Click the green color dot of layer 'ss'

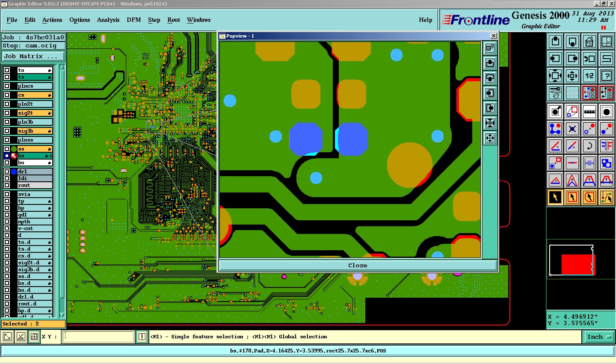click(14, 149)
